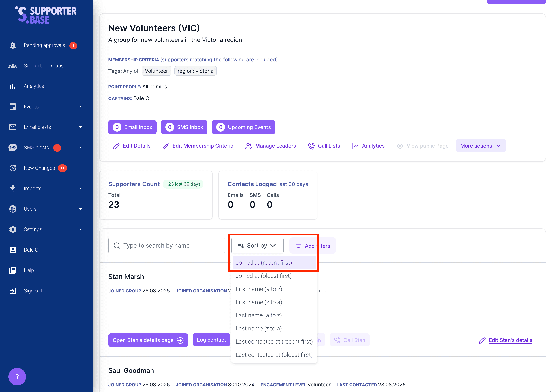
Task: Click Edit Membership Criteria link
Action: (x=203, y=146)
